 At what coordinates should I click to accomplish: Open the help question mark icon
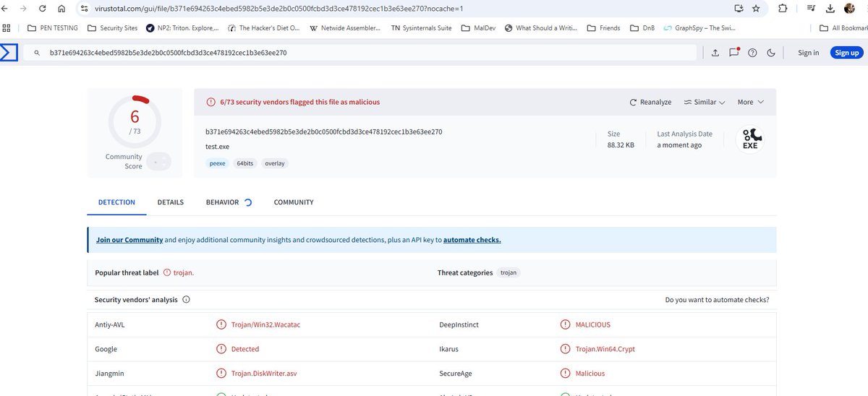pyautogui.click(x=752, y=53)
